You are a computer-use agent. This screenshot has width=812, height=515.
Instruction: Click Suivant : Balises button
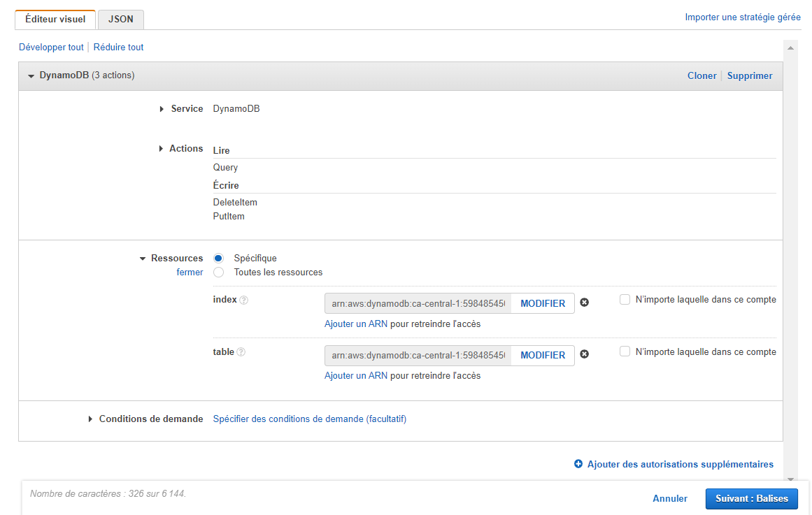pos(751,498)
